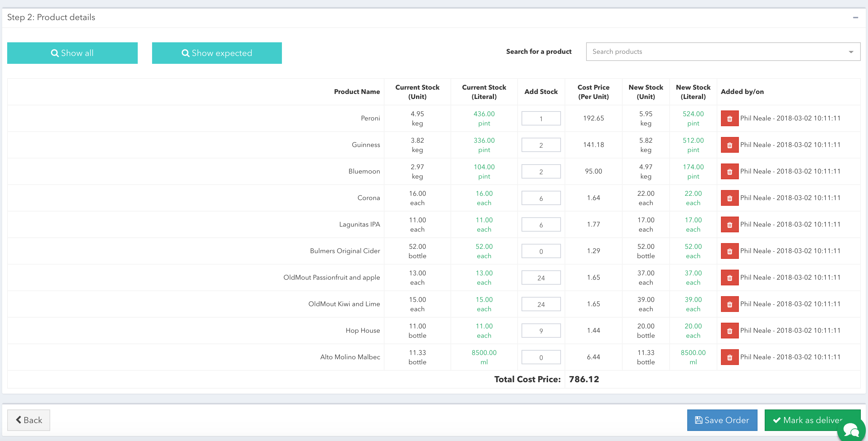Remove Alto Molino Malbec with trash icon
Screen dimensions: 868x441
pyautogui.click(x=730, y=357)
